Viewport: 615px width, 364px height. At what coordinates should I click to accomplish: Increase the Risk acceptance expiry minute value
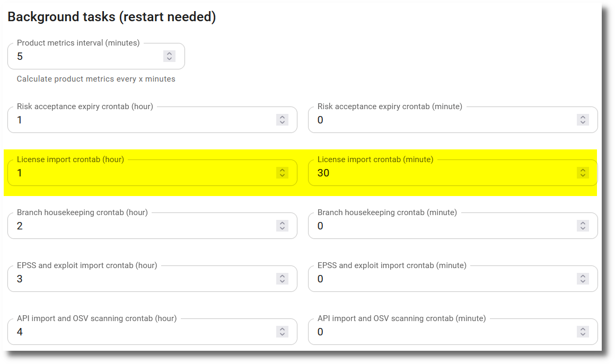pyautogui.click(x=582, y=119)
